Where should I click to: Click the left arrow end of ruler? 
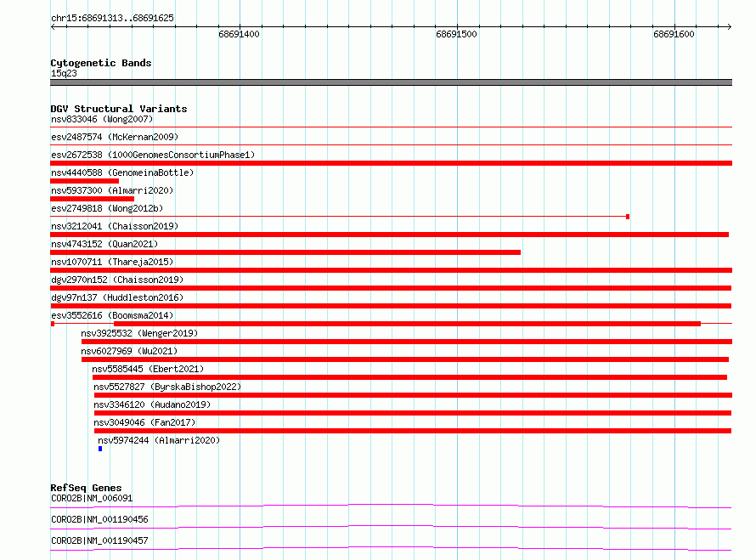point(53,26)
